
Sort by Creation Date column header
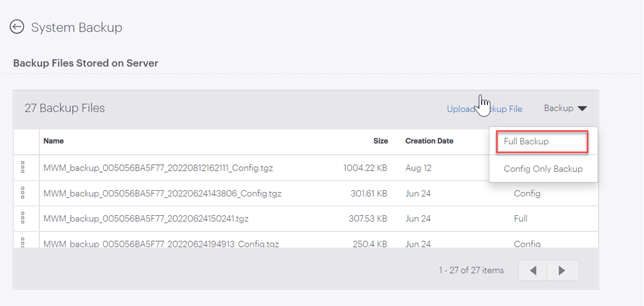[429, 140]
